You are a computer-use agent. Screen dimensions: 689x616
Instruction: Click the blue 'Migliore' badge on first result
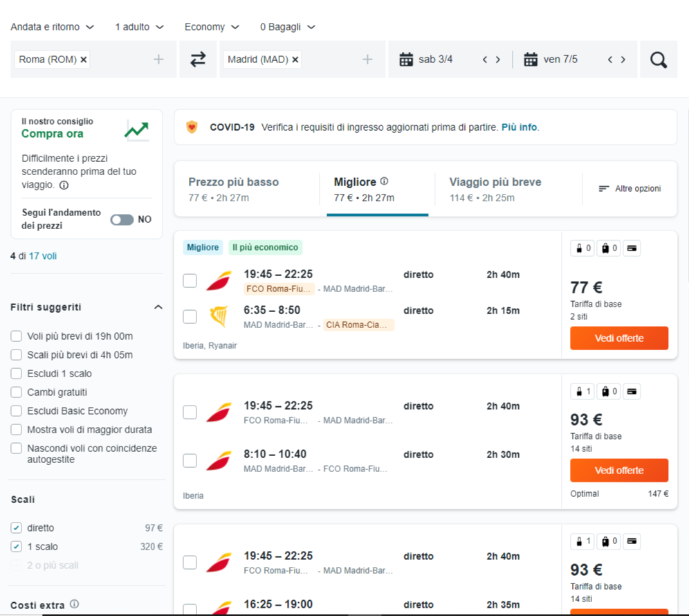[x=203, y=248]
